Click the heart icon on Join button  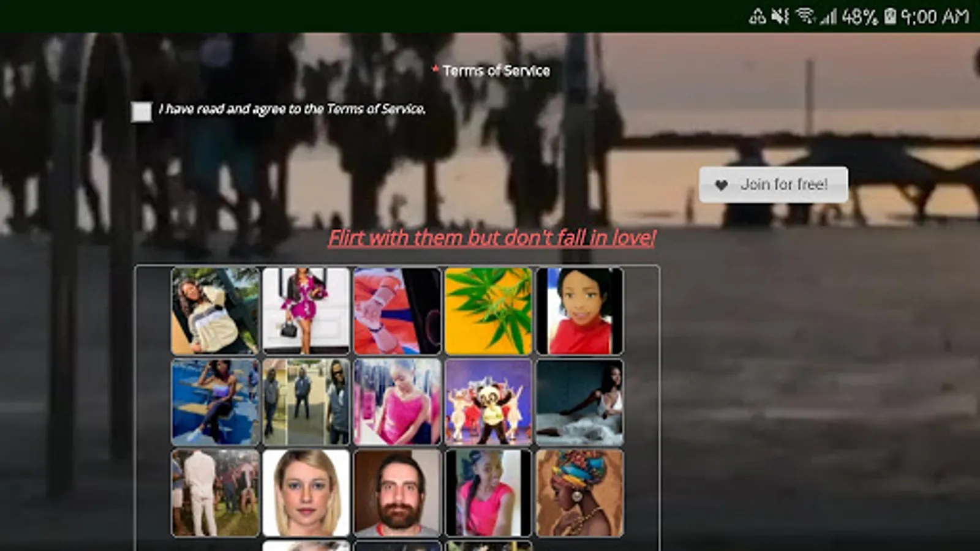(722, 185)
